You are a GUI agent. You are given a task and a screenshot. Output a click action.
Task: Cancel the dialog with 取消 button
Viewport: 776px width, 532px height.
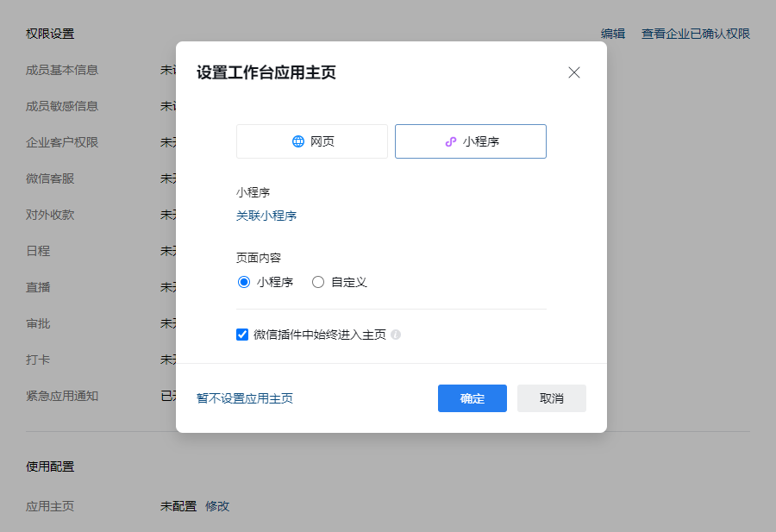click(551, 398)
